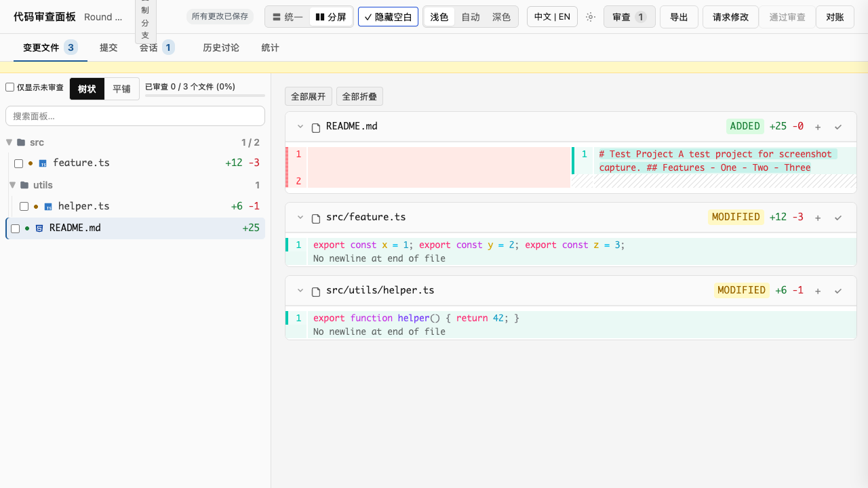Collapse src/feature.ts diff with chevron

[x=300, y=218]
